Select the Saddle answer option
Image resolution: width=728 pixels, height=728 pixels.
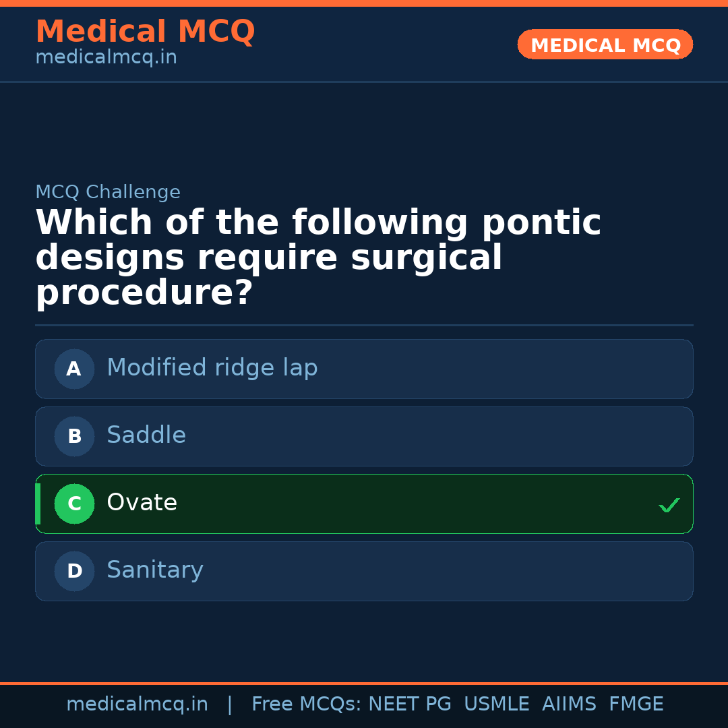pyautogui.click(x=364, y=436)
